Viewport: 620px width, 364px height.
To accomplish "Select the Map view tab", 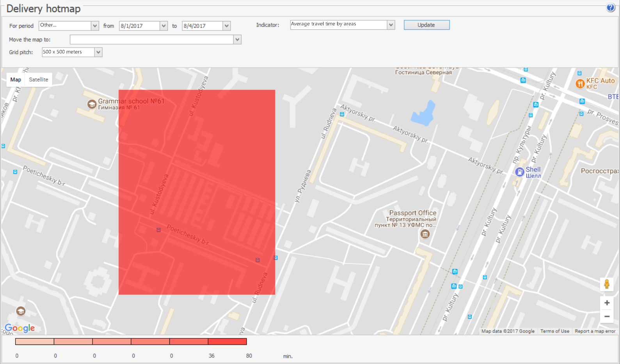I will click(x=16, y=80).
